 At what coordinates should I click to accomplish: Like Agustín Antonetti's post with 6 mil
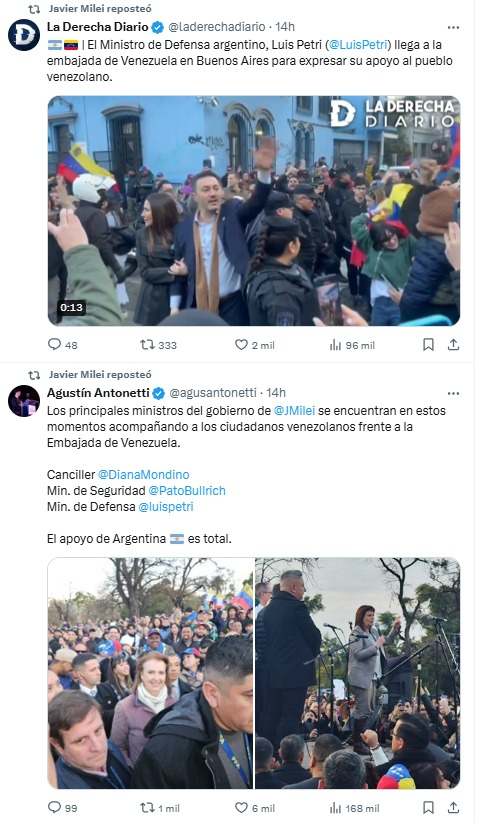pyautogui.click(x=255, y=808)
